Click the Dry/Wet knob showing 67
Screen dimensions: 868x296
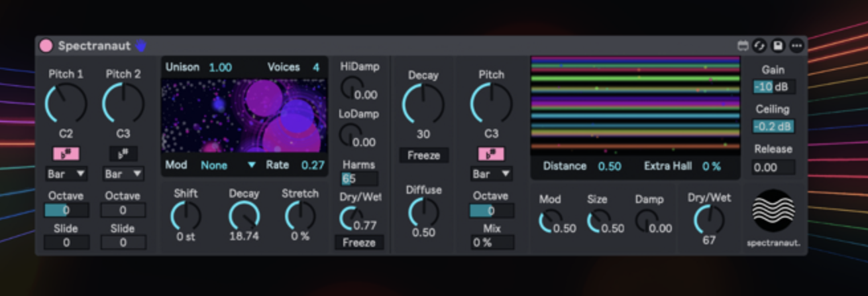pos(709,220)
